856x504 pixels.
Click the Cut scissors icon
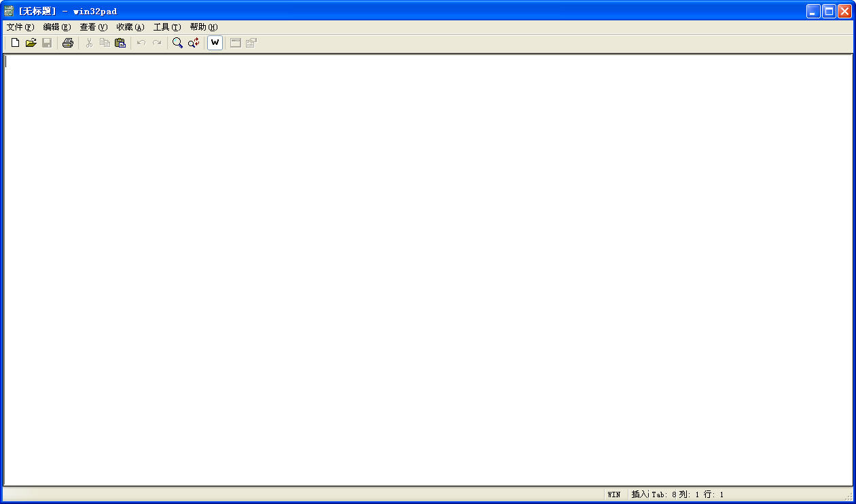coord(89,43)
